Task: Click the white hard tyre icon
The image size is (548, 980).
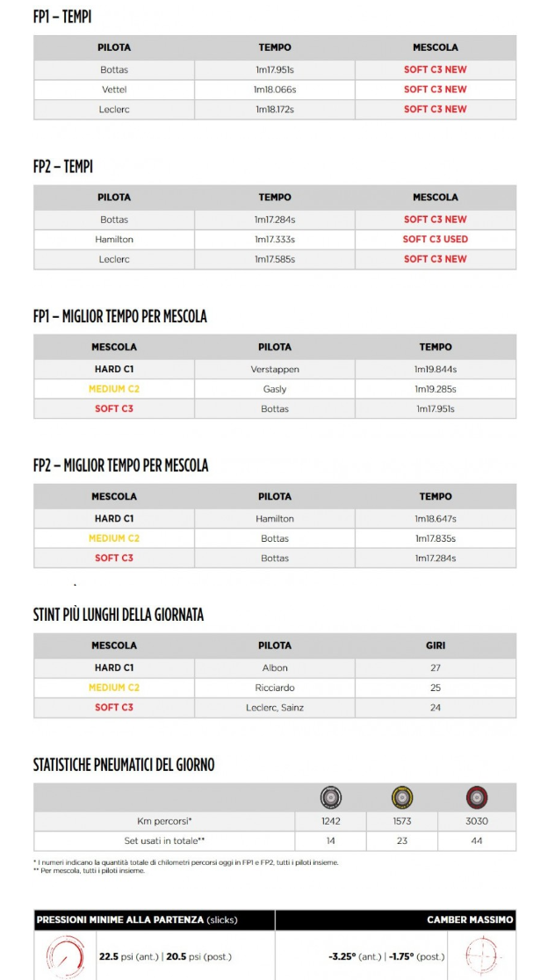Action: click(331, 798)
